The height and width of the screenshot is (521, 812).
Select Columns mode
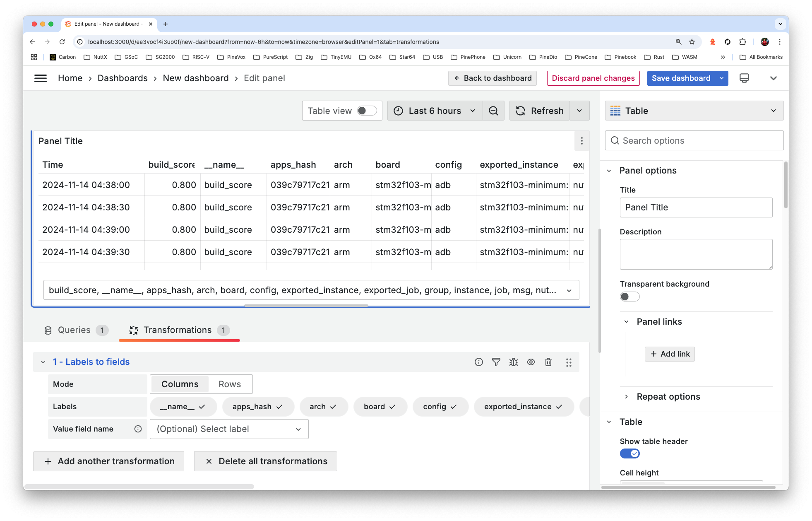pyautogui.click(x=180, y=384)
